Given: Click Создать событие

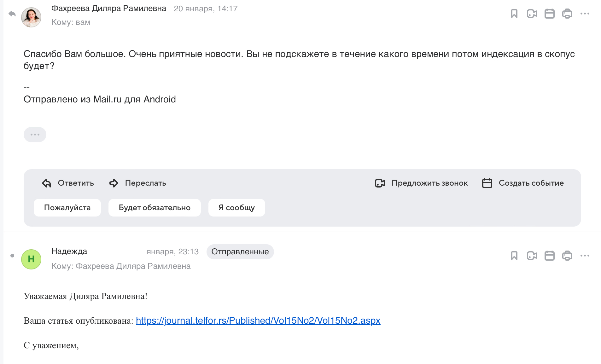Looking at the screenshot, I should (523, 183).
